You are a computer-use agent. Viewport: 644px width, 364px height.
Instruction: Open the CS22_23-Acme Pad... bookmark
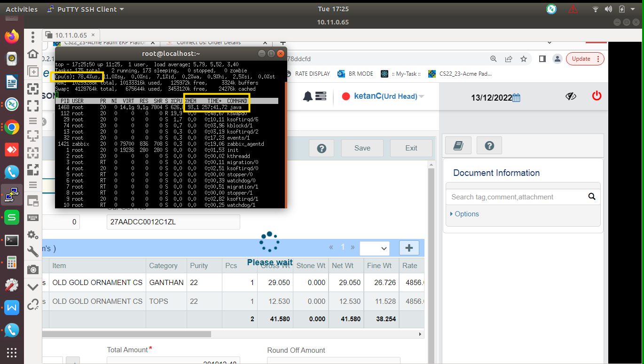[460, 73]
